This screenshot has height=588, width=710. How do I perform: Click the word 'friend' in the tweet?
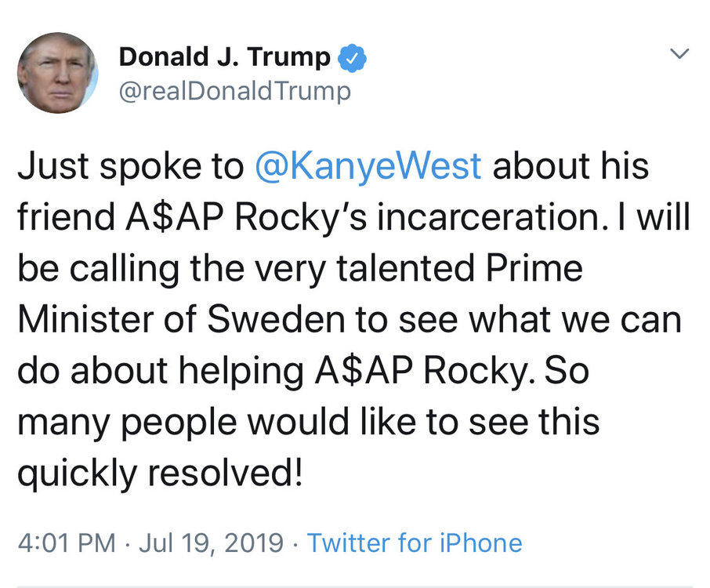tap(66, 217)
